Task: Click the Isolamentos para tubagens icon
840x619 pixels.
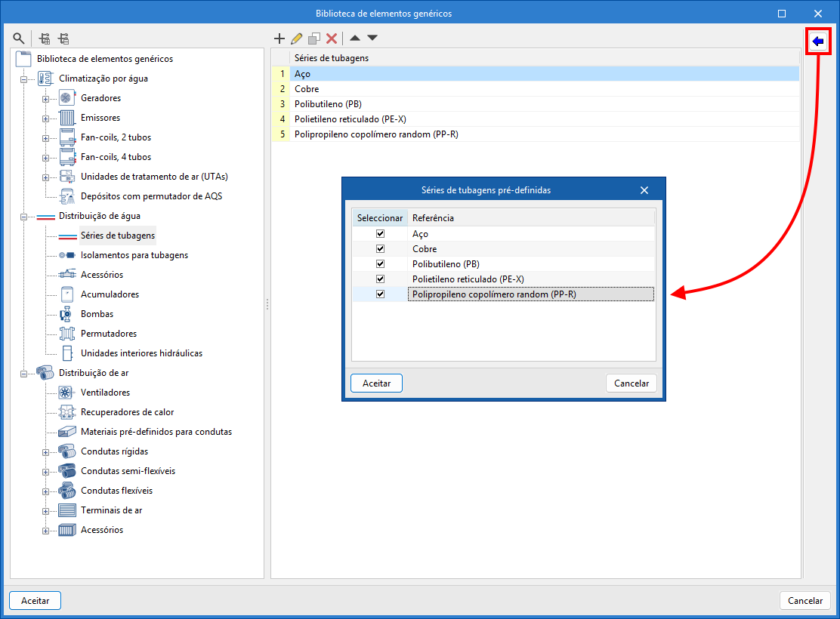Action: [67, 255]
